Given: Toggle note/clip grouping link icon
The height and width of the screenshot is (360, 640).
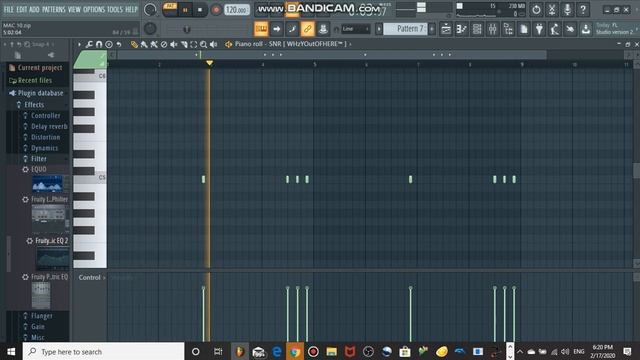Looking at the screenshot, I should pos(307,29).
